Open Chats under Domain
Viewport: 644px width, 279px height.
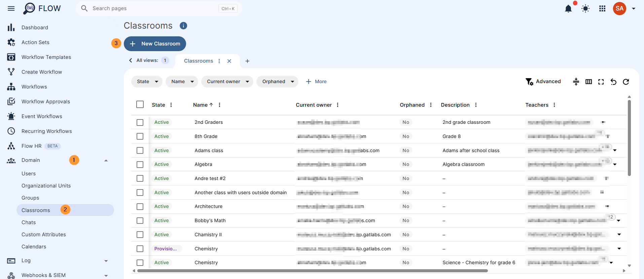(29, 222)
